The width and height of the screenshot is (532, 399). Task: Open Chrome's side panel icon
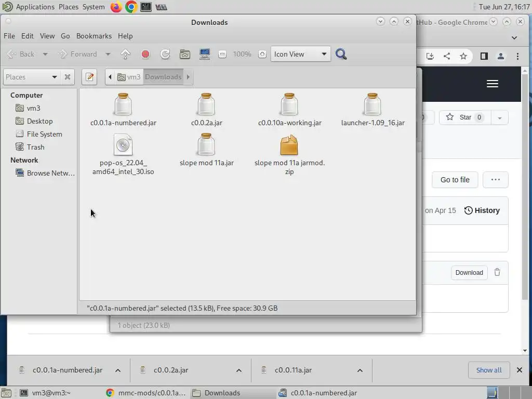click(484, 56)
